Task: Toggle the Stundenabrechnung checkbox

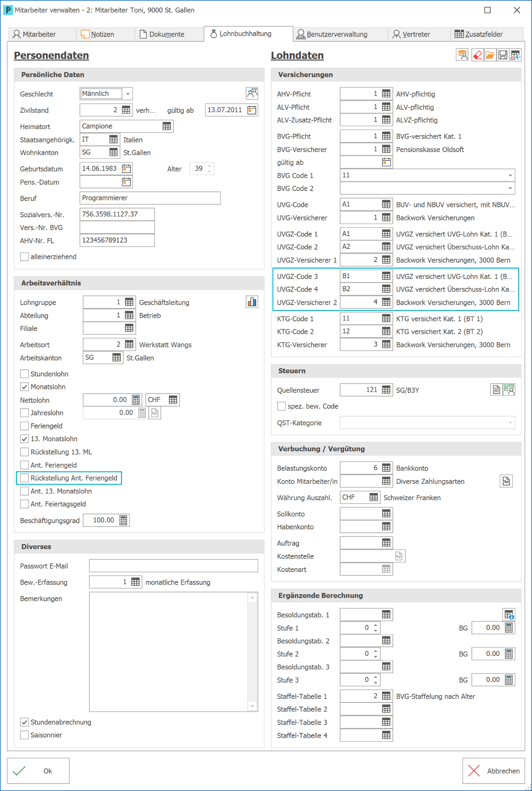Action: pos(25,722)
